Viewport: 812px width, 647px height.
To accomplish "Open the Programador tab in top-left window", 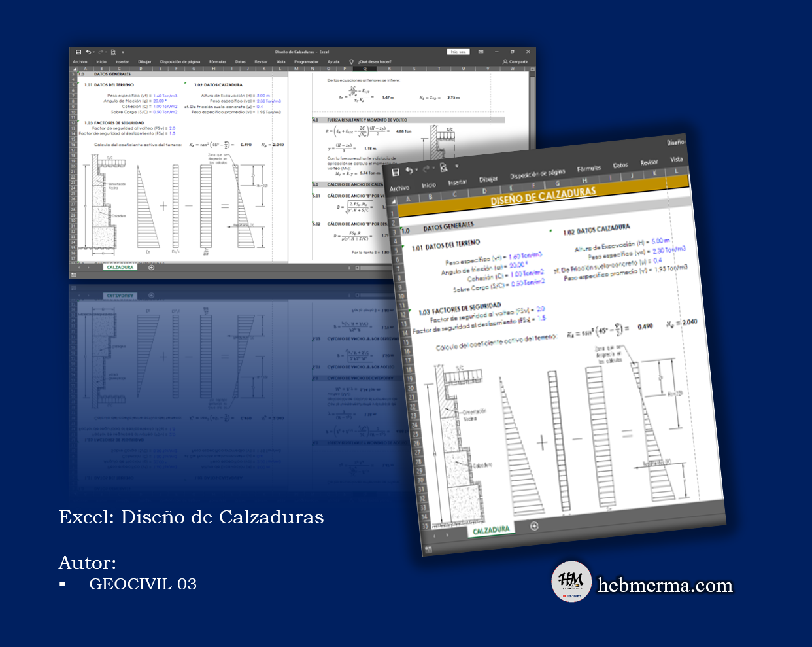I will [306, 62].
